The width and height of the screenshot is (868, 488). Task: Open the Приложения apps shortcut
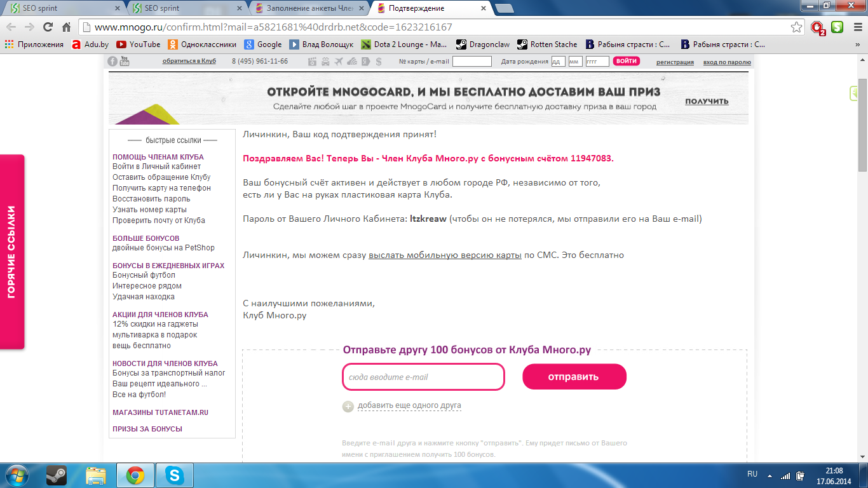(34, 44)
